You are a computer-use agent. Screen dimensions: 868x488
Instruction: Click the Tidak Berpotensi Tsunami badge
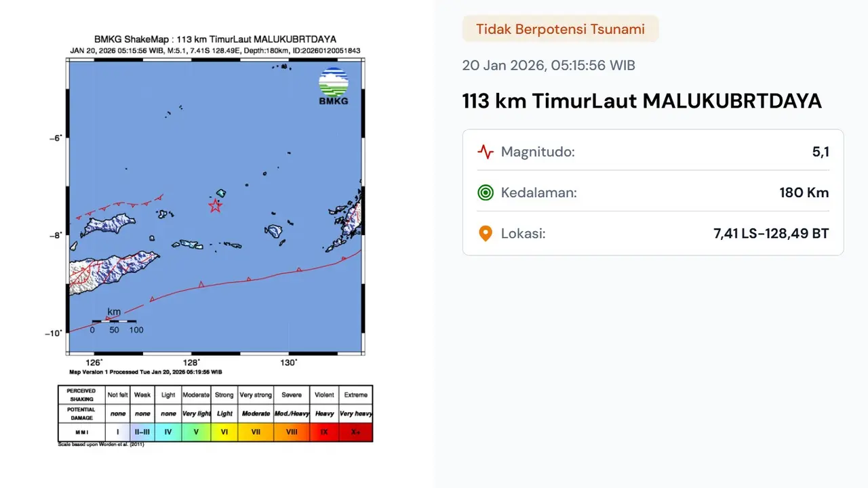[560, 29]
